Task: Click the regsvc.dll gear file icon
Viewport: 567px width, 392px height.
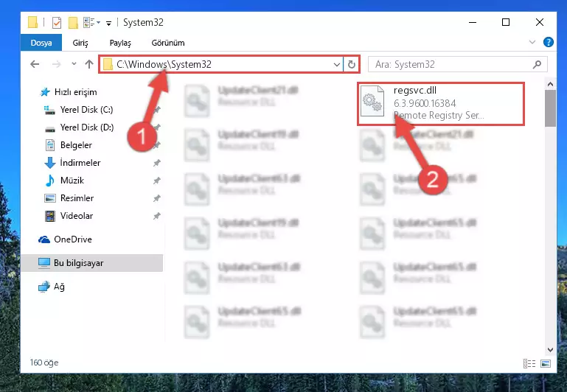Action: (372, 101)
